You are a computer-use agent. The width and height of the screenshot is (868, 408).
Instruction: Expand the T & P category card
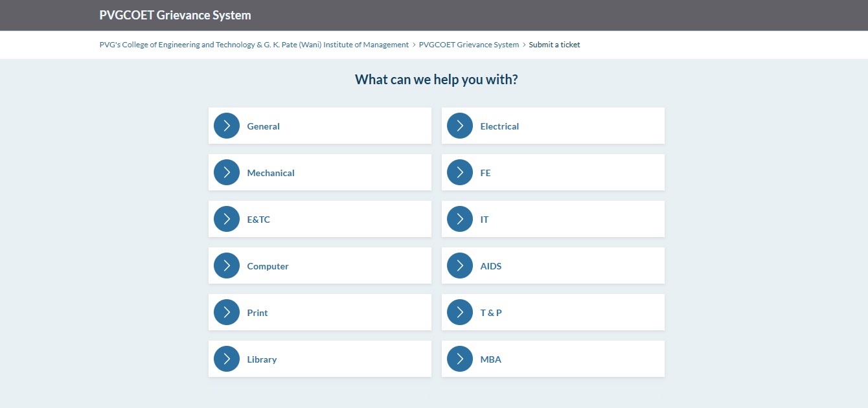click(553, 312)
